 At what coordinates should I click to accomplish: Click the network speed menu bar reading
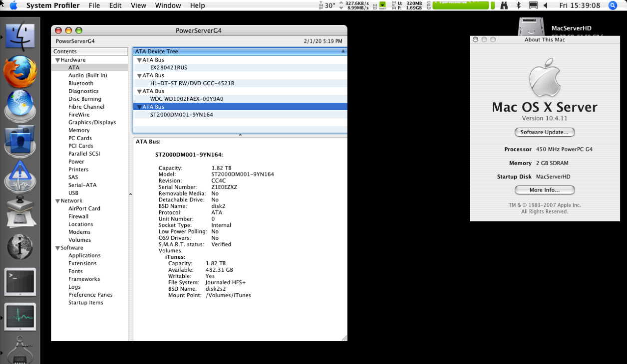(x=354, y=5)
